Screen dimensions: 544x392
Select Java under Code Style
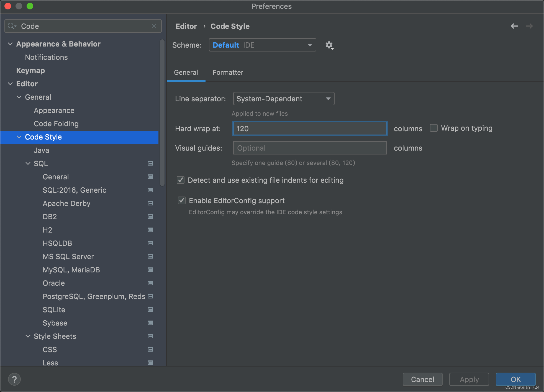[41, 150]
